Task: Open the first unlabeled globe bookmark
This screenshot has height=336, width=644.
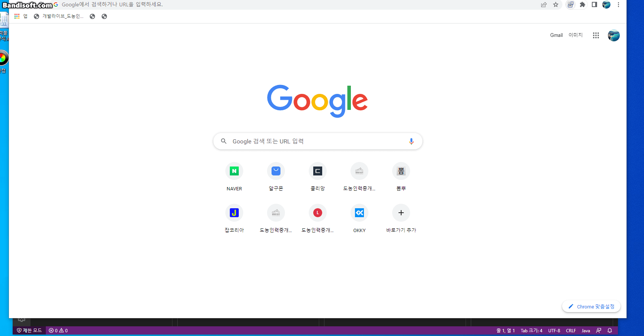Action: tap(92, 16)
